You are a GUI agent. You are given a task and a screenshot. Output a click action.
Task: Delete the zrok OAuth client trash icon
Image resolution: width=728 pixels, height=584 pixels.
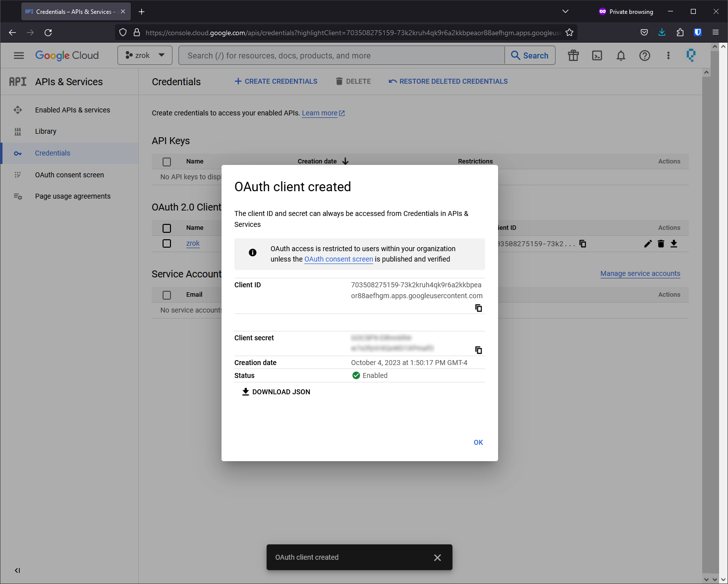pyautogui.click(x=661, y=244)
